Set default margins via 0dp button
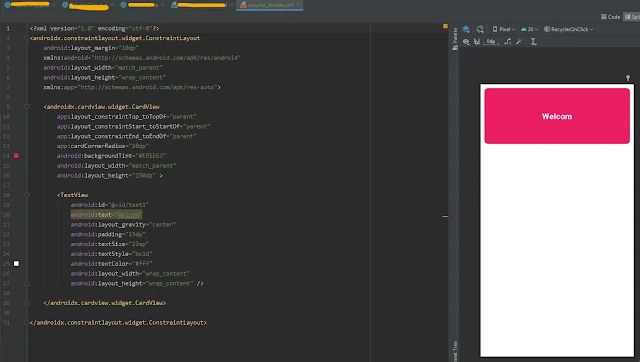This screenshot has height=362, width=640. coord(491,42)
